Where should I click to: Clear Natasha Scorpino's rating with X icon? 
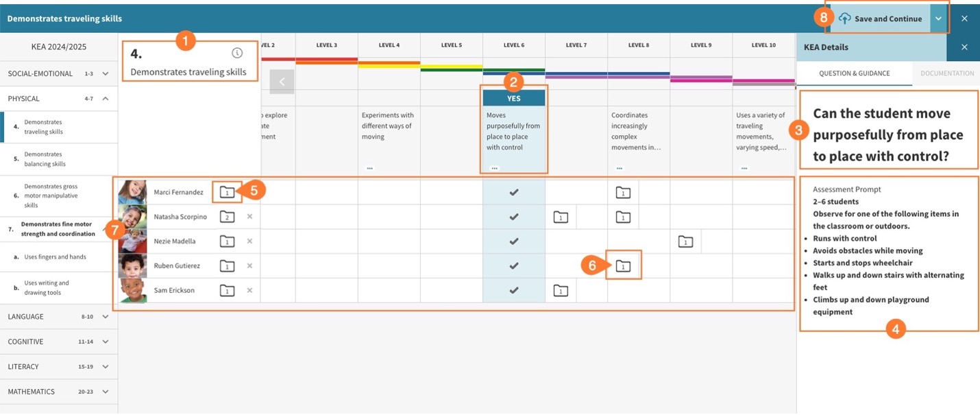(x=249, y=217)
